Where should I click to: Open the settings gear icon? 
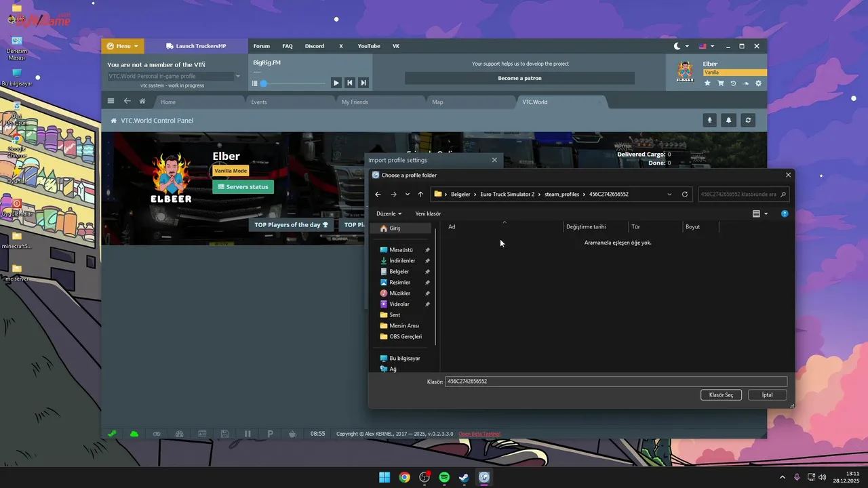coord(758,83)
